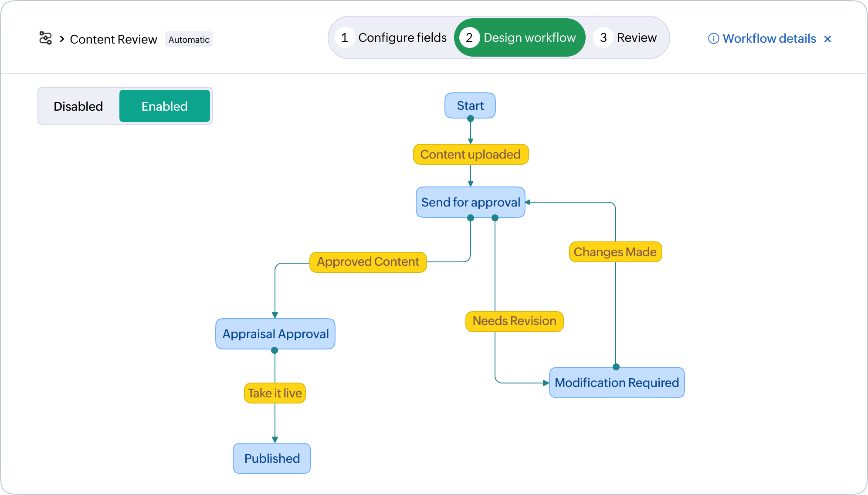Click the Send for approval stage

470,202
